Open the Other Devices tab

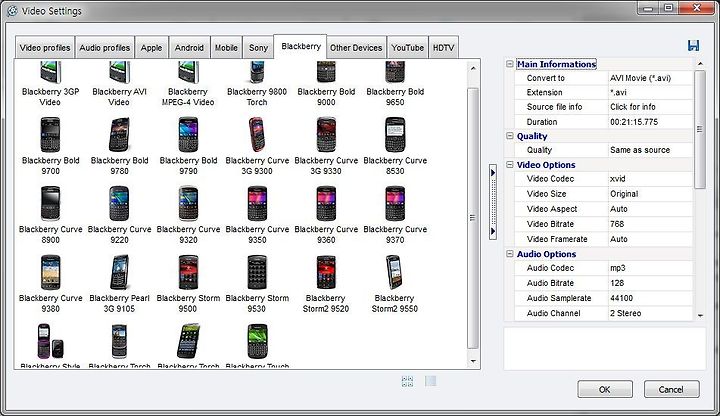point(356,48)
